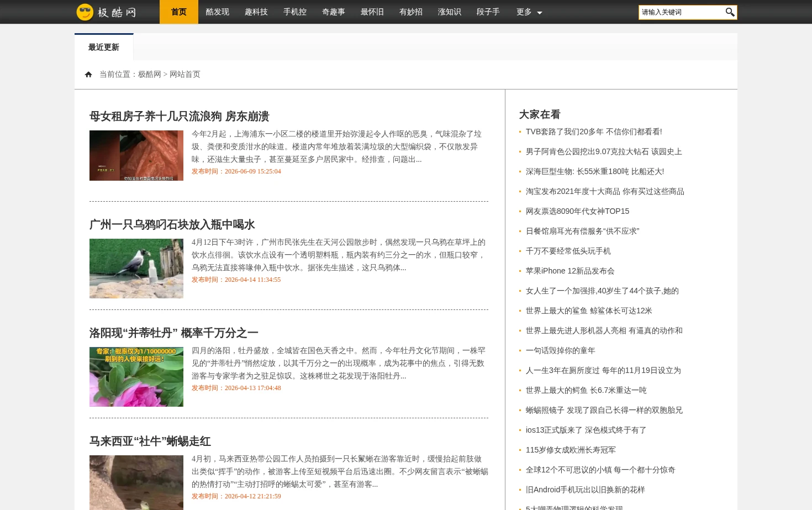Screen dimensions: 812x510
Task: Click 发布时间 2026-04-14 11:34:55 text
Action: pyautogui.click(x=236, y=280)
